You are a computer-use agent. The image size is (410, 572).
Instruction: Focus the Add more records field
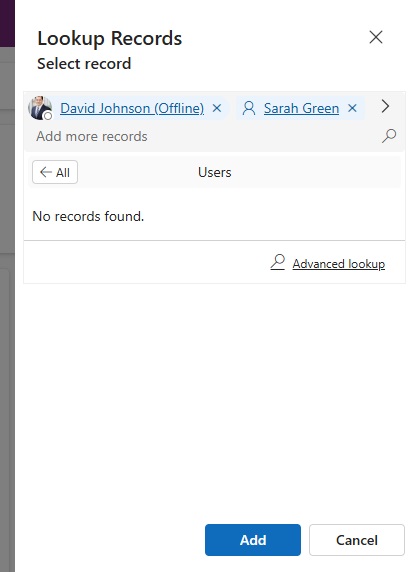pos(206,136)
